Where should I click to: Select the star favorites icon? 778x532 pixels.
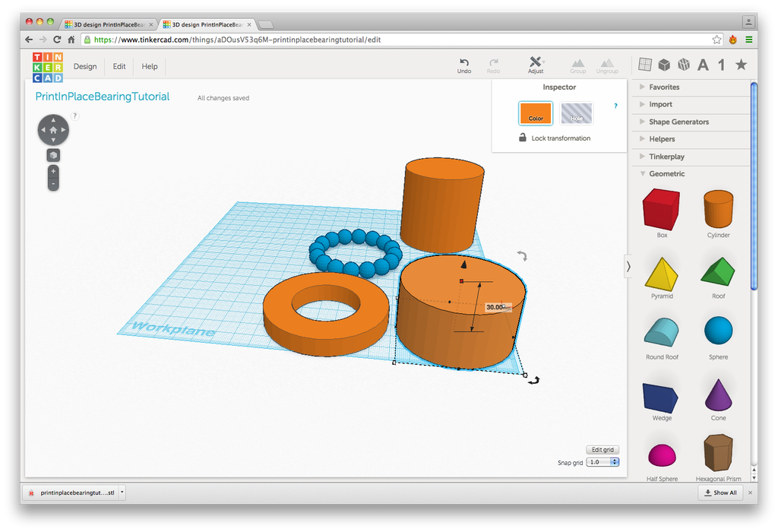(x=741, y=65)
